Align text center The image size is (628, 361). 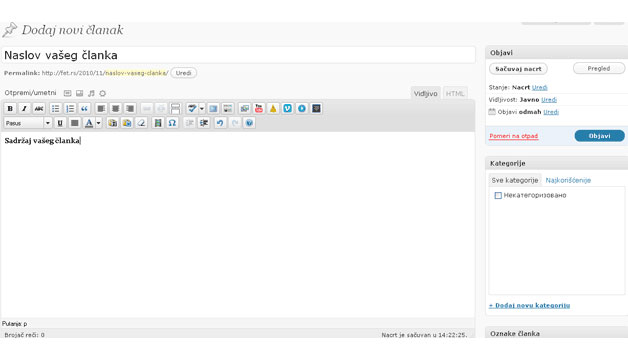115,109
